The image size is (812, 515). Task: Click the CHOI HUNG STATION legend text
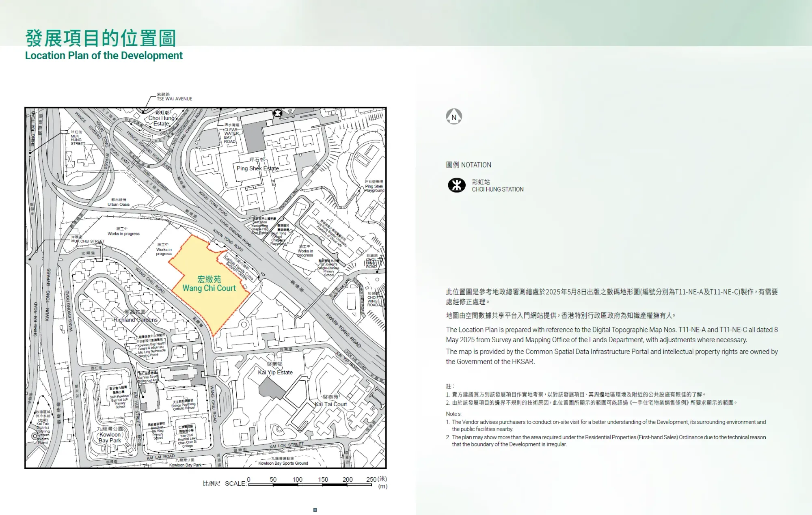pos(497,190)
